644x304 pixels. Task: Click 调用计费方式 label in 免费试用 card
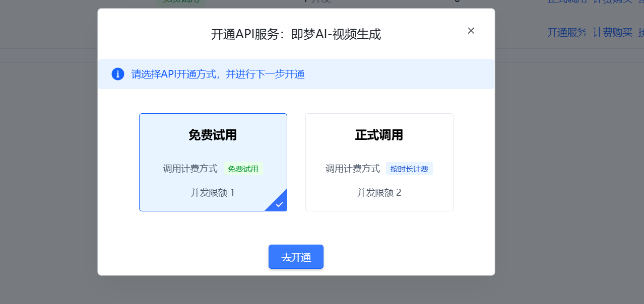click(x=190, y=169)
